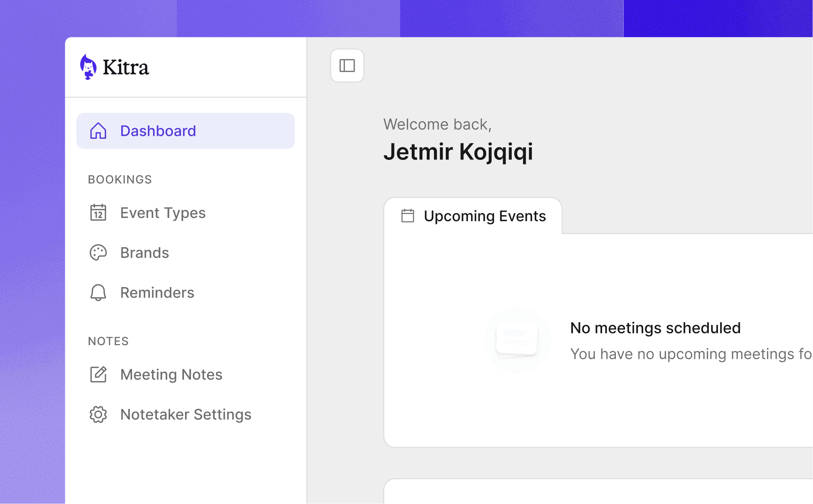Click the Notetaker Settings gear icon

click(x=98, y=414)
